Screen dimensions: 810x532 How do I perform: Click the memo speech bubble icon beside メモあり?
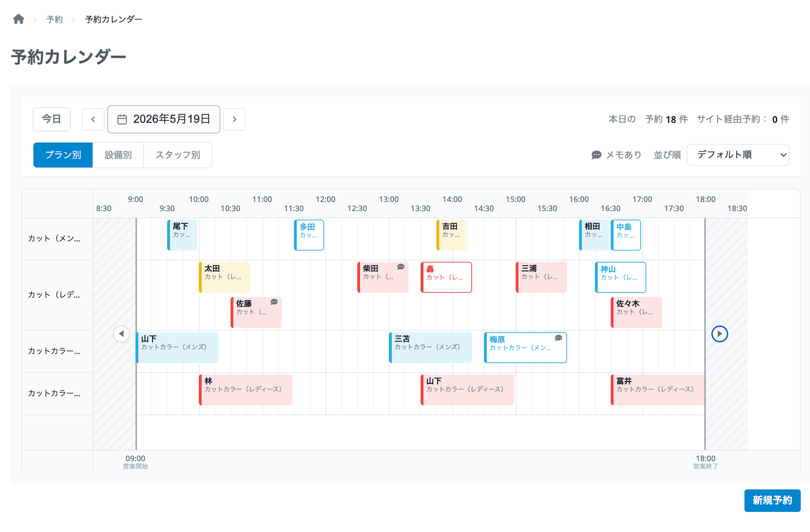tap(596, 155)
